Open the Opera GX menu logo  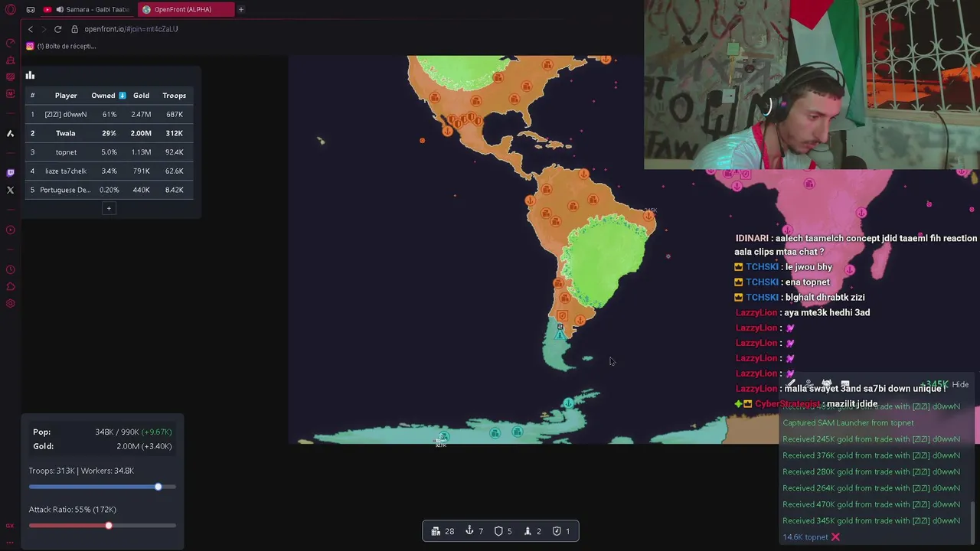[x=10, y=9]
